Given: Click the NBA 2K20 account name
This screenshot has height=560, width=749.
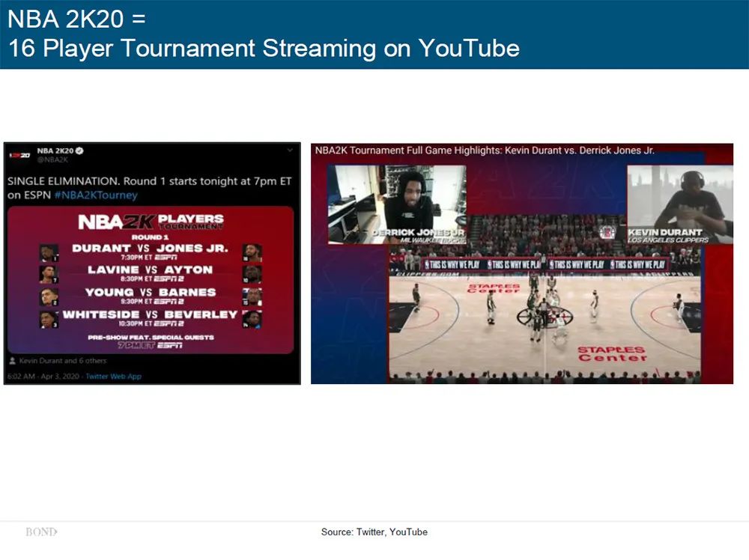Looking at the screenshot, I should pos(55,151).
